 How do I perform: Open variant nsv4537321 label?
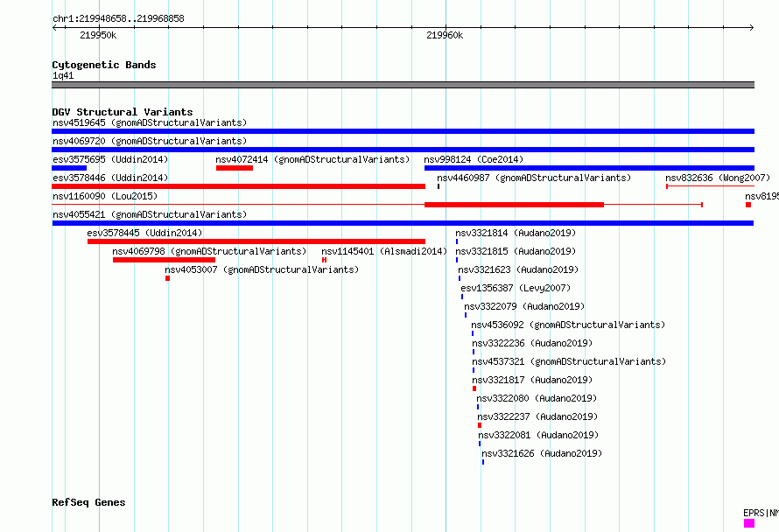pyautogui.click(x=569, y=361)
